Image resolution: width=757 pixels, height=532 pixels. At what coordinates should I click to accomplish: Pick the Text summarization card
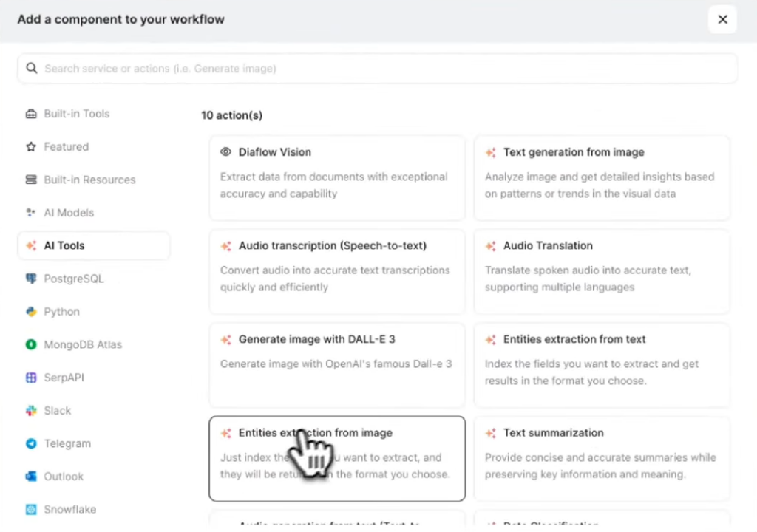602,459
